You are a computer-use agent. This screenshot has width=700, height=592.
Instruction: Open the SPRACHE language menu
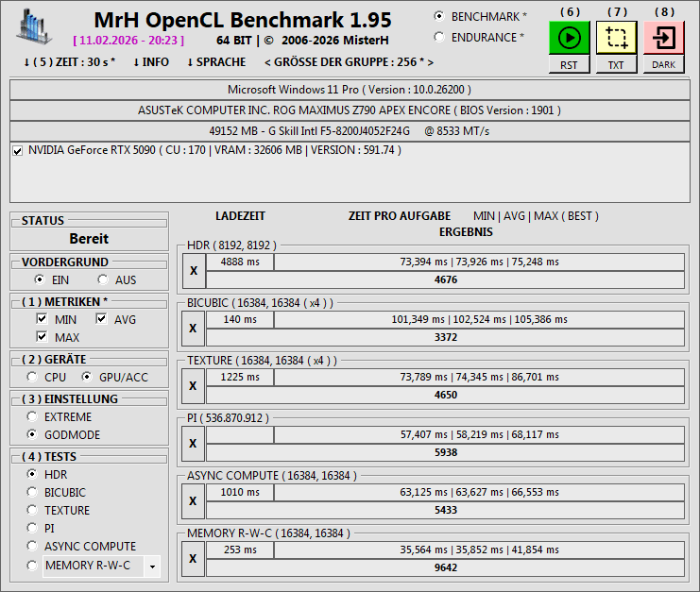[216, 62]
